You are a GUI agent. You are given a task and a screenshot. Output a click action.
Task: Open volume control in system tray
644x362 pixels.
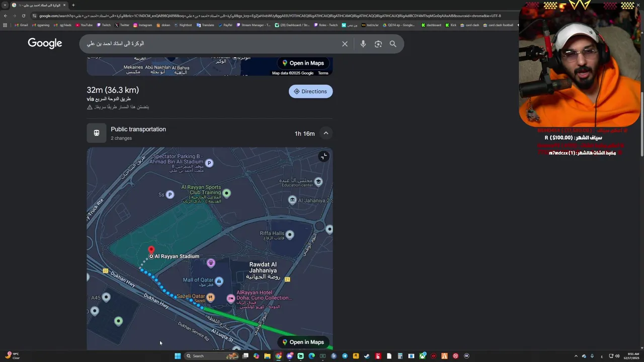(x=617, y=356)
